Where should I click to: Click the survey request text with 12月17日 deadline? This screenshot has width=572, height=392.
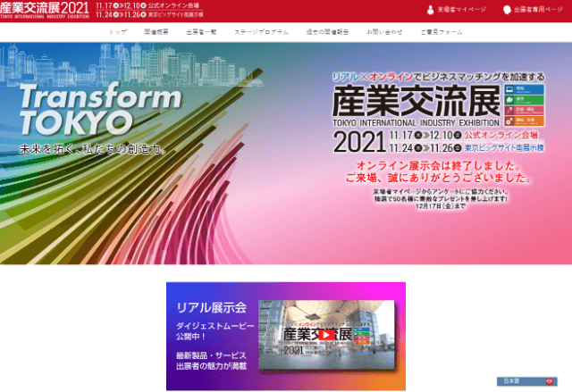point(441,198)
